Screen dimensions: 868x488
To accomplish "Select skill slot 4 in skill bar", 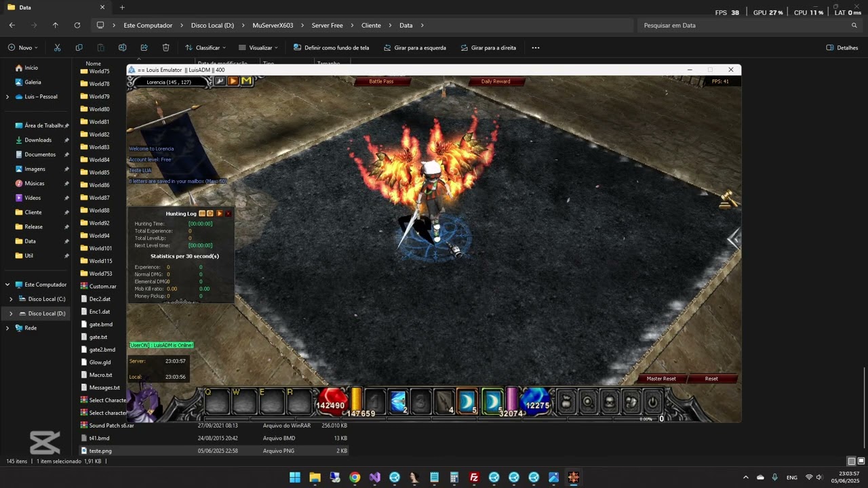I will click(444, 402).
